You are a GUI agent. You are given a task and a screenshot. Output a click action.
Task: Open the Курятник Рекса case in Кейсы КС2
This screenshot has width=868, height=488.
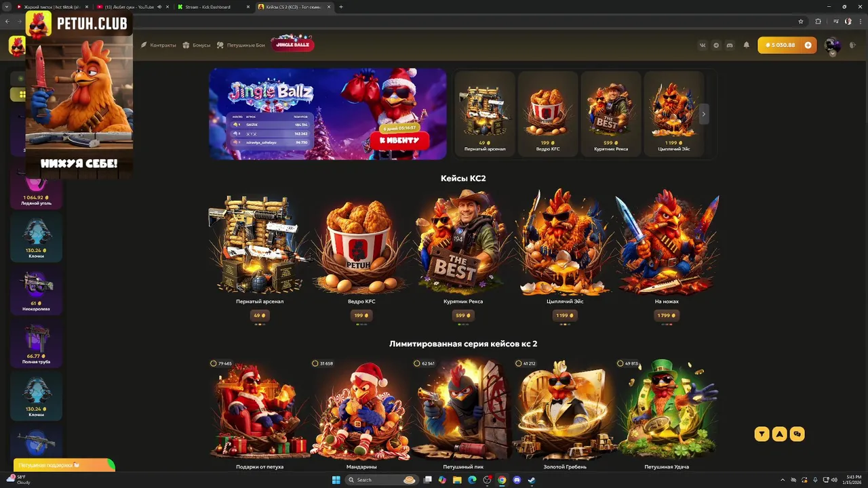pos(463,245)
